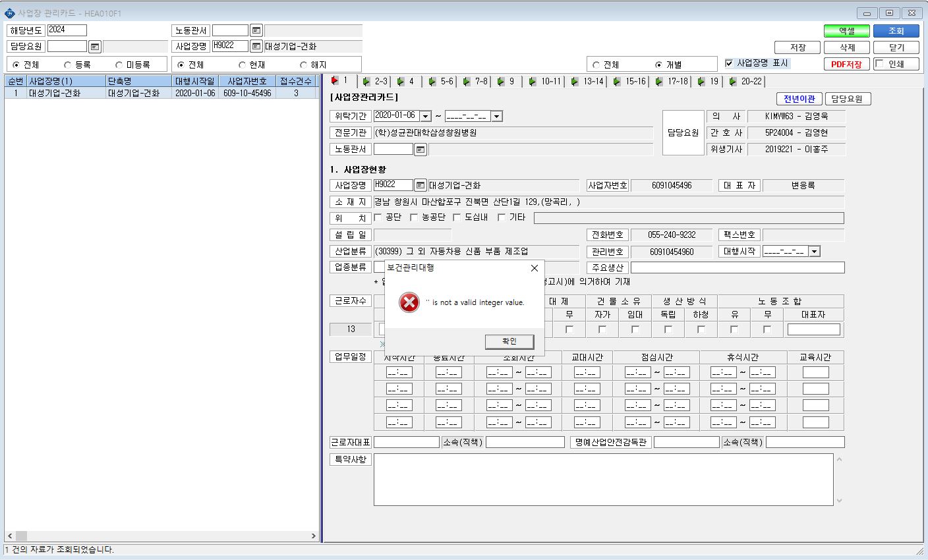Click into the 특약사항 text area
Image resolution: width=928 pixels, height=560 pixels.
coord(603,480)
